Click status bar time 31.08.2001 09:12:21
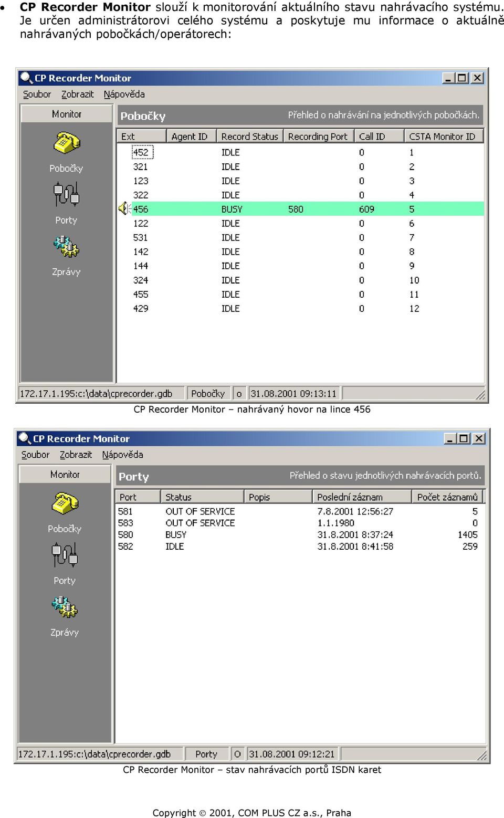The width and height of the screenshot is (504, 818). (x=292, y=754)
